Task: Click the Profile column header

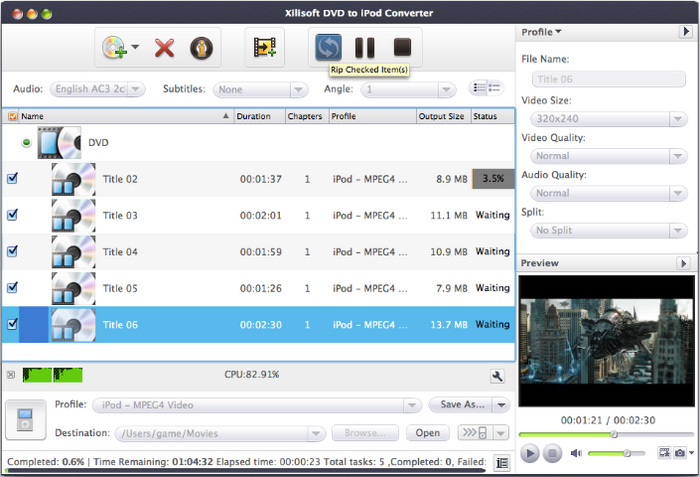Action: (373, 116)
